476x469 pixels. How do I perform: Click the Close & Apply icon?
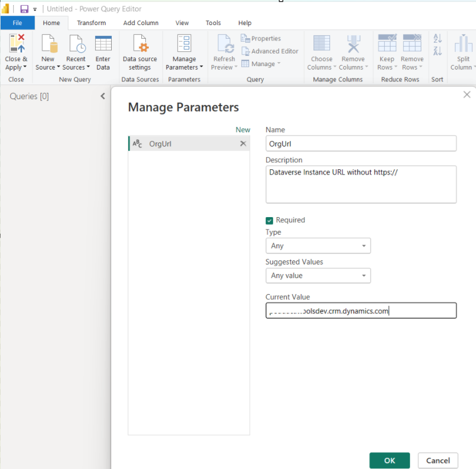[x=17, y=44]
